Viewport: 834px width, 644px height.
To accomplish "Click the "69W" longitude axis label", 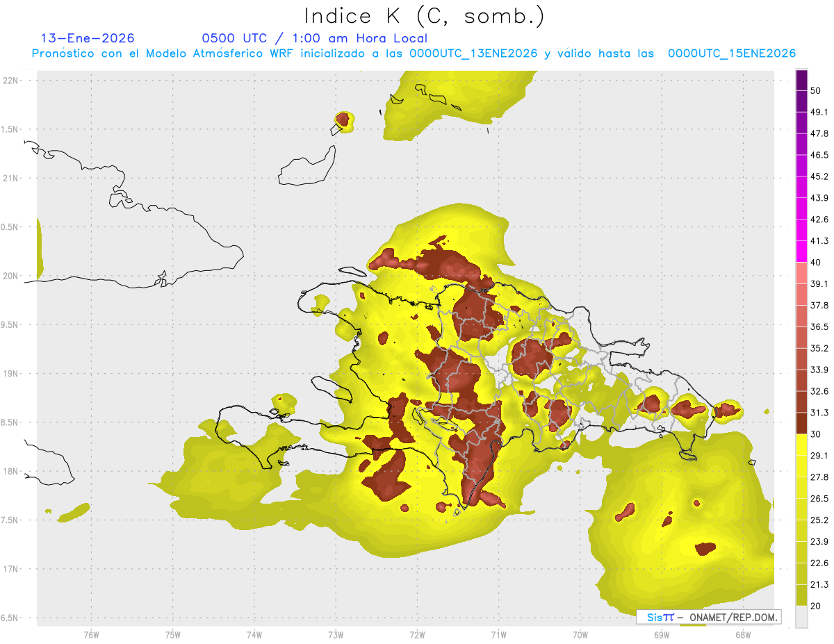I will [661, 635].
